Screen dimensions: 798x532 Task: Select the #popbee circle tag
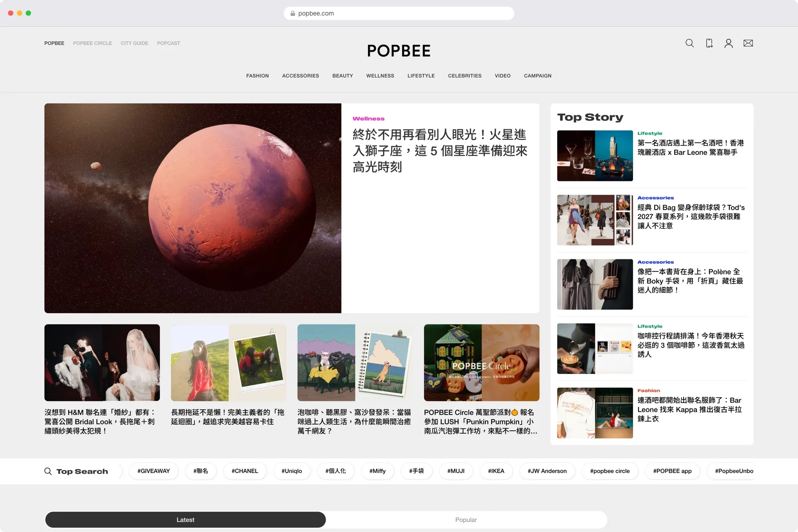coord(610,471)
